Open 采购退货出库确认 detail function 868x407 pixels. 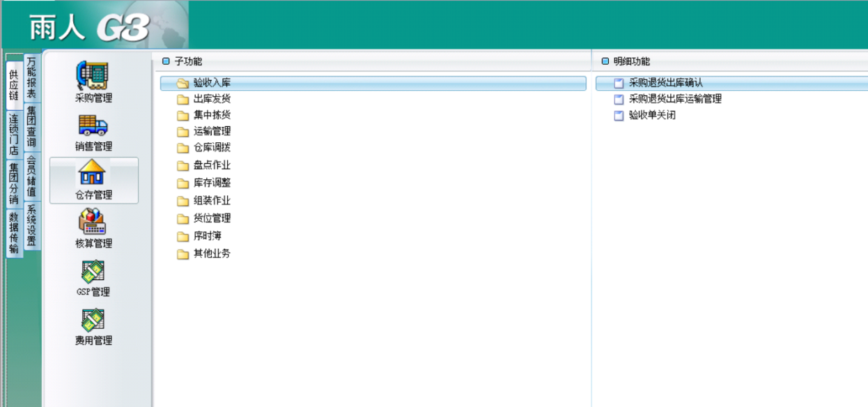[731, 83]
